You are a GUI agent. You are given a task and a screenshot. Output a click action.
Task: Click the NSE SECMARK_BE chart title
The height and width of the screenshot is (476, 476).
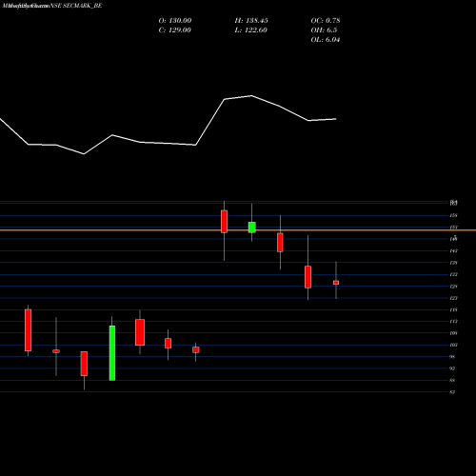click(x=76, y=6)
